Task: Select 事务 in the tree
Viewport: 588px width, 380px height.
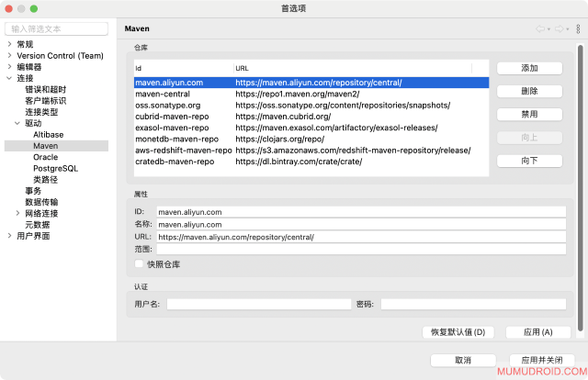Action: pyautogui.click(x=33, y=191)
